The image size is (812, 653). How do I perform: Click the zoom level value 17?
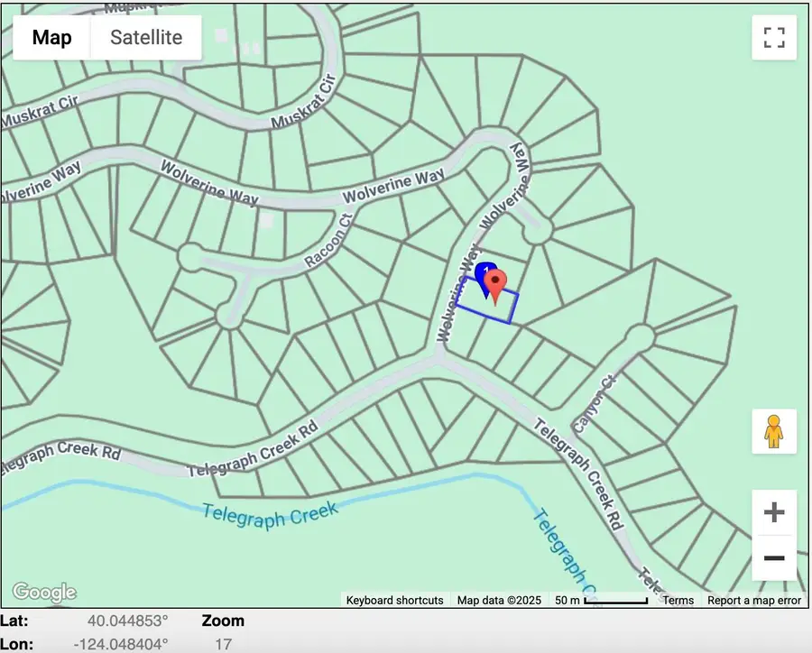(223, 644)
